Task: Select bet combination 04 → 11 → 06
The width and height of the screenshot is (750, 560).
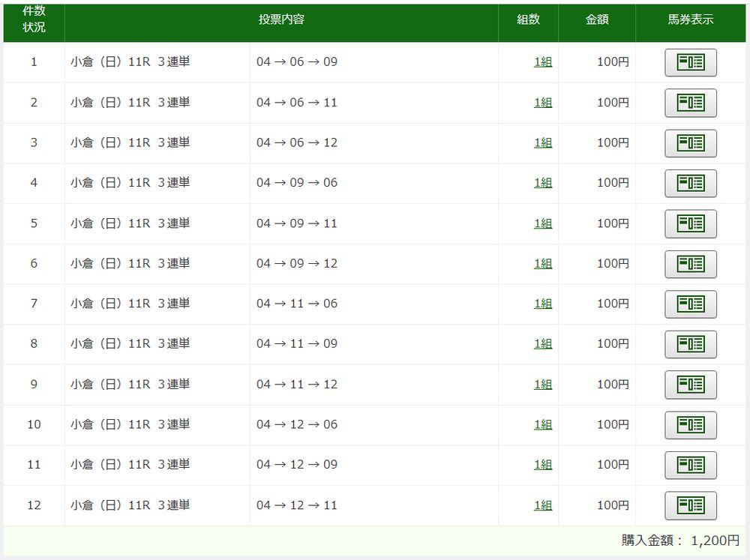Action: 297,304
